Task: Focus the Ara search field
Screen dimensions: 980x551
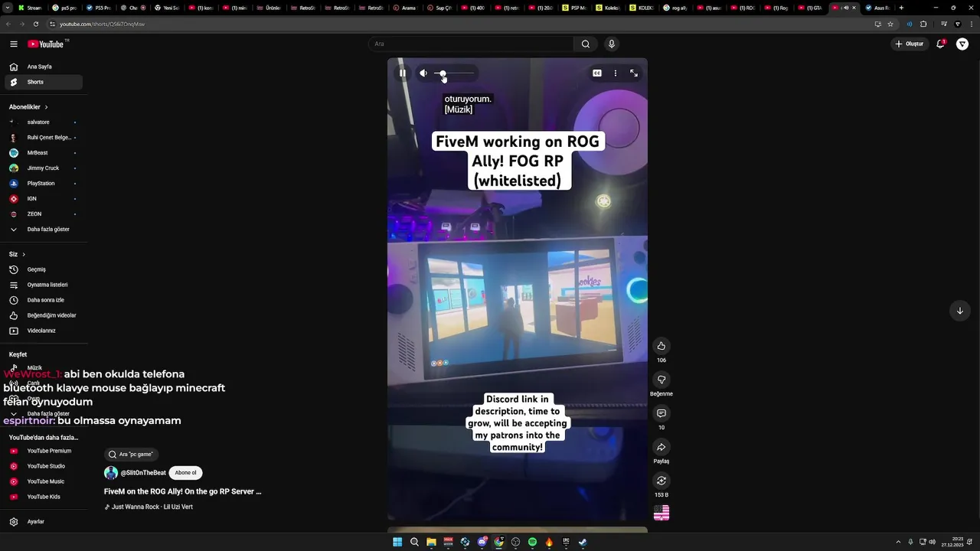Action: click(x=471, y=44)
